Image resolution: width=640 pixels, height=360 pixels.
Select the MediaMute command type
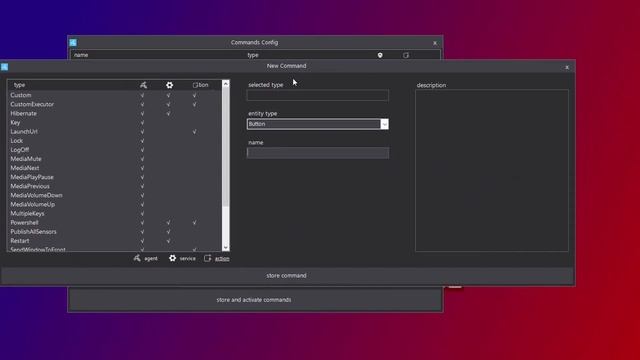115,159
